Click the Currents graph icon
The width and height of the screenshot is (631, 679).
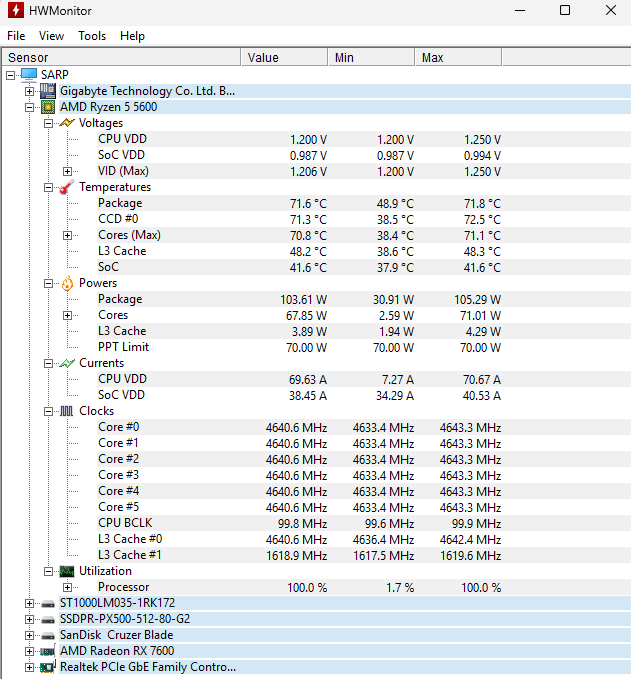point(67,363)
